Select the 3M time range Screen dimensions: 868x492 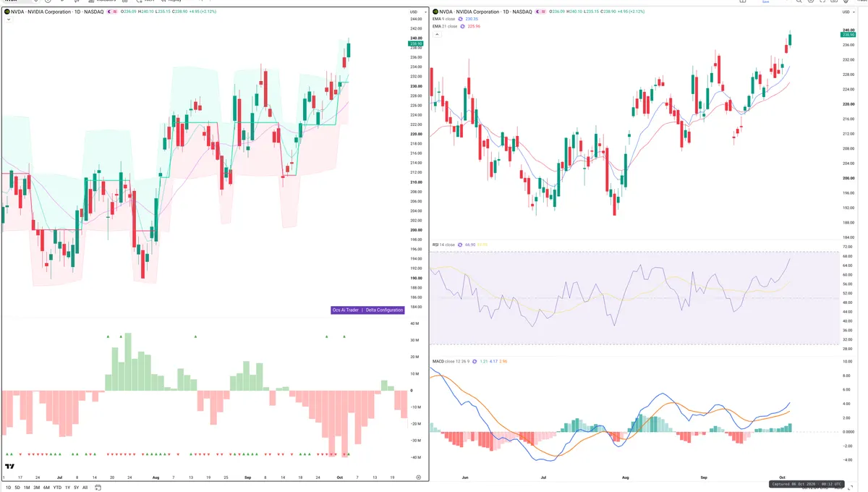tap(36, 488)
